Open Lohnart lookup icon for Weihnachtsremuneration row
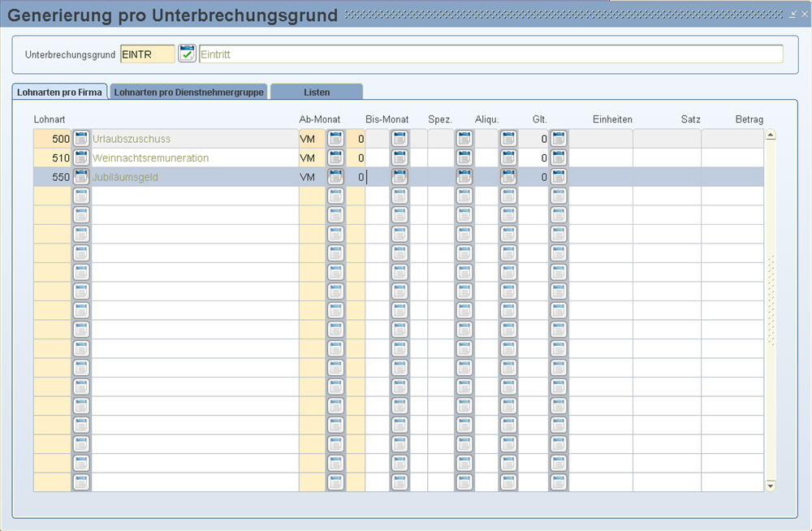The height and width of the screenshot is (531, 812). click(81, 158)
